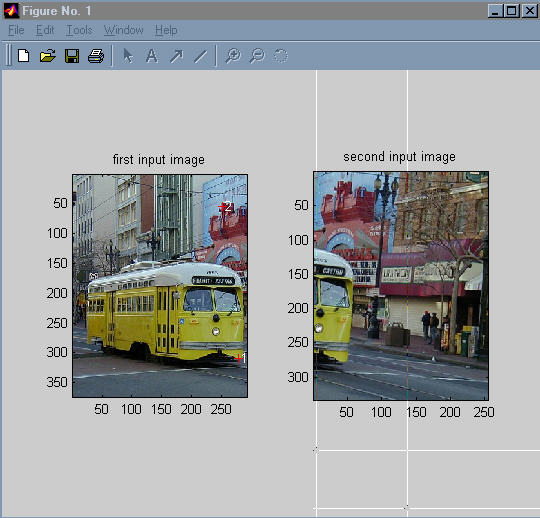Open the Tools menu
This screenshot has width=540, height=518.
point(79,30)
